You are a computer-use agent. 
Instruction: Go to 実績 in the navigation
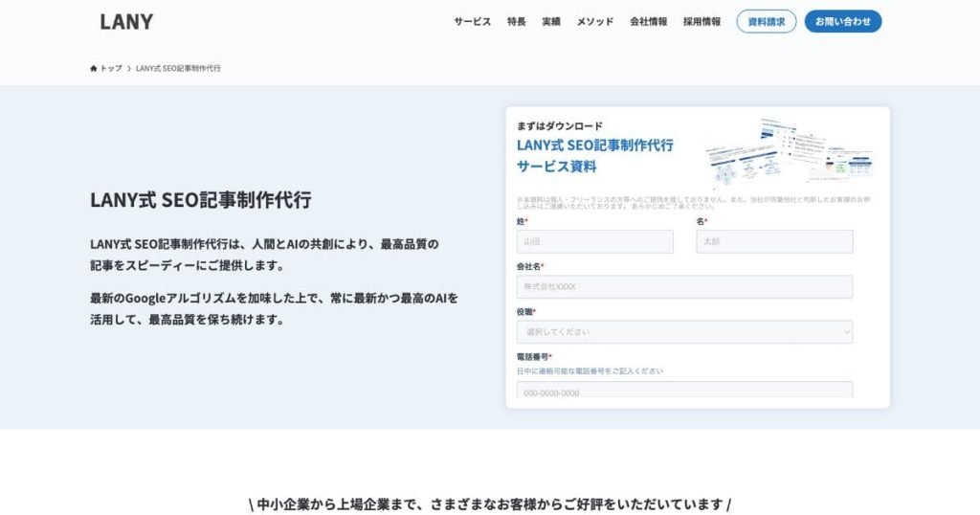551,21
